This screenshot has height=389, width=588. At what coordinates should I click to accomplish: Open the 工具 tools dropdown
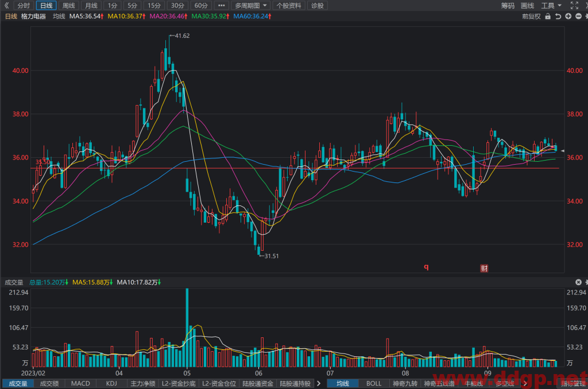(x=551, y=6)
